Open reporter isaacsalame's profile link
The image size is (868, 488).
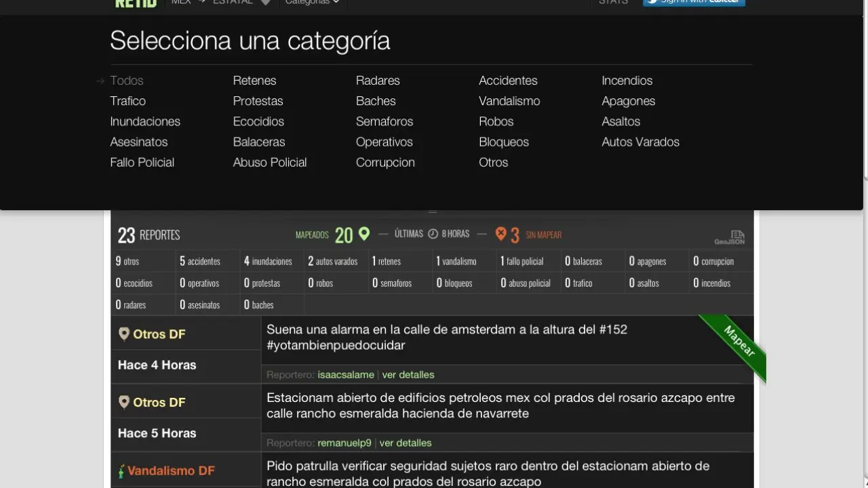pos(346,375)
